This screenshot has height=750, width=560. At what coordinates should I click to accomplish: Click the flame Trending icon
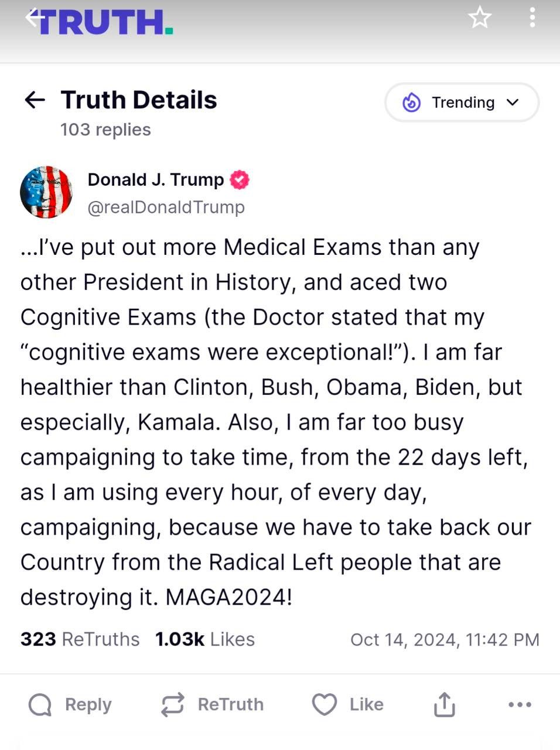[412, 103]
